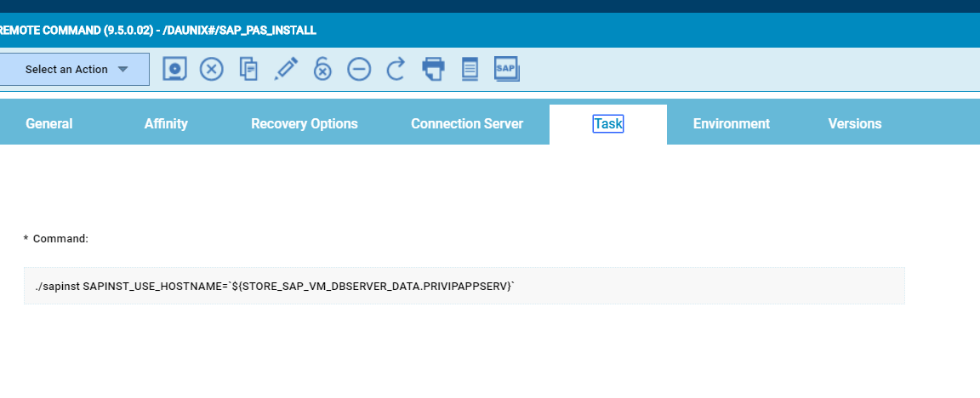
Task: Click the circled X cancel icon
Action: pos(212,69)
